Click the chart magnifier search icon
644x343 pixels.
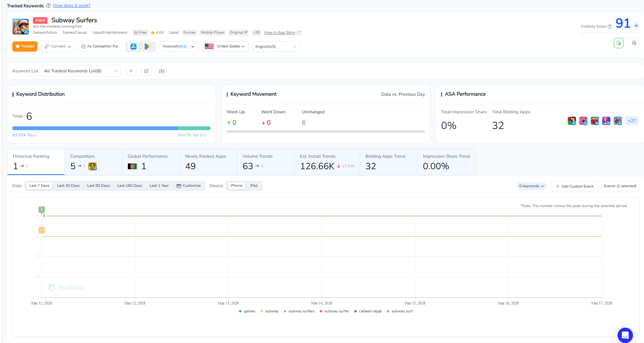(634, 43)
